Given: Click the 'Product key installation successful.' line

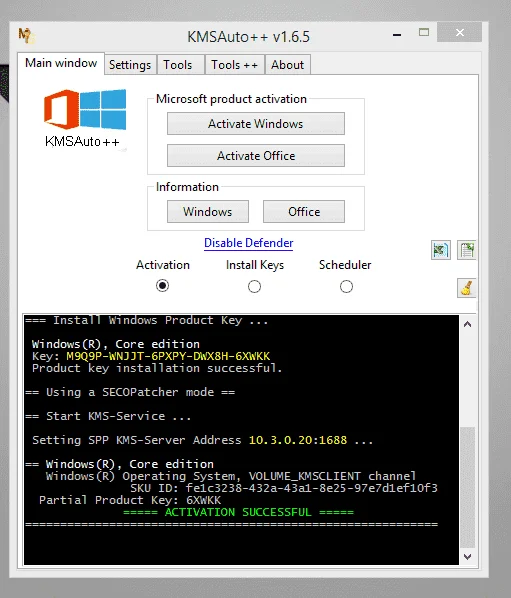Looking at the screenshot, I should pyautogui.click(x=157, y=368).
